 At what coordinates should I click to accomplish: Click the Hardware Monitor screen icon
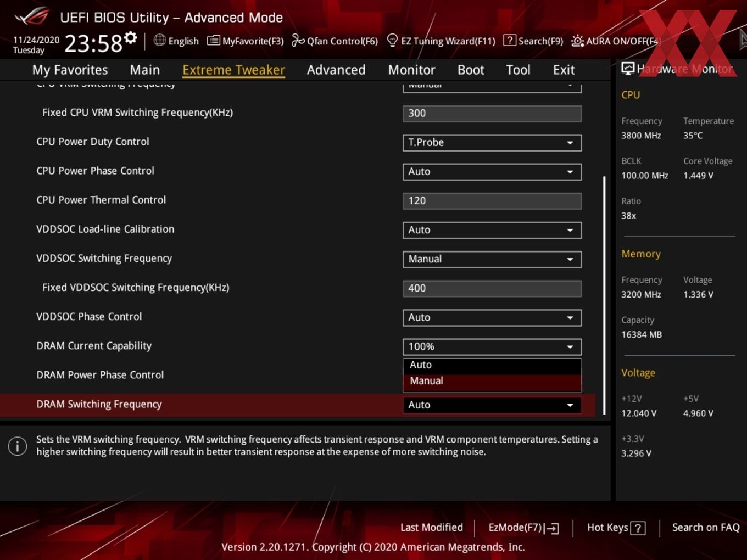(628, 69)
